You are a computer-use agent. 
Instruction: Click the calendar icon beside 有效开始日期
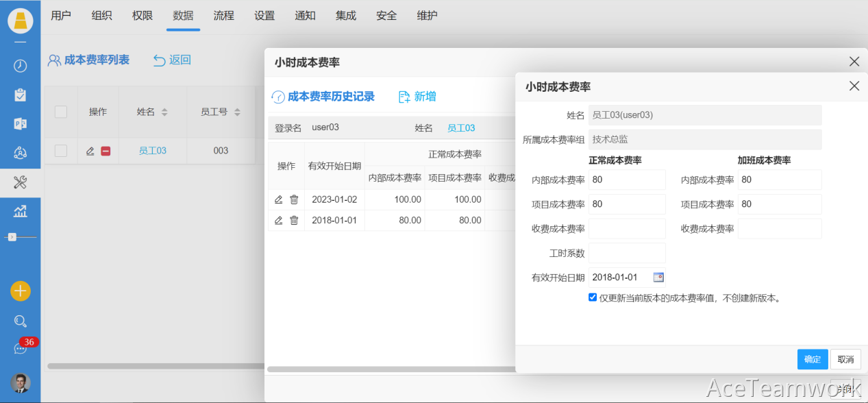(x=658, y=278)
